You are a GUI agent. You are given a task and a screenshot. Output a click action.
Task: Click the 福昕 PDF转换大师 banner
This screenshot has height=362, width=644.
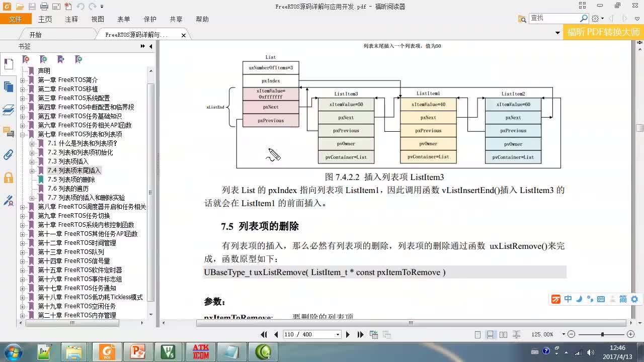[604, 32]
